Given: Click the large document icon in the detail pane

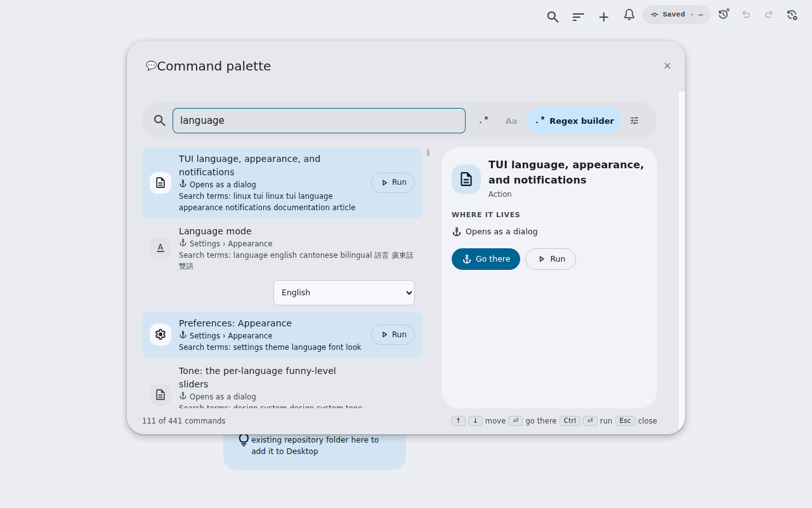Looking at the screenshot, I should (466, 179).
